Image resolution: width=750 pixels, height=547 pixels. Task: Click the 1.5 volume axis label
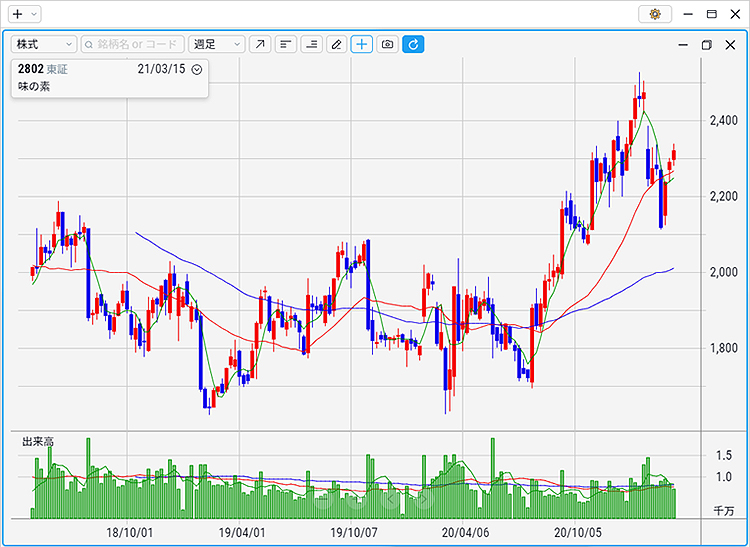tap(724, 455)
